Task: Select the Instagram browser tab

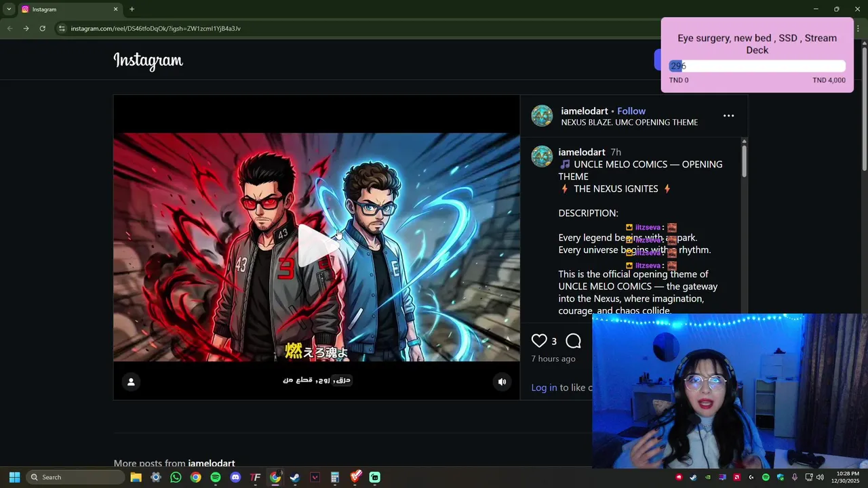Action: [68, 9]
